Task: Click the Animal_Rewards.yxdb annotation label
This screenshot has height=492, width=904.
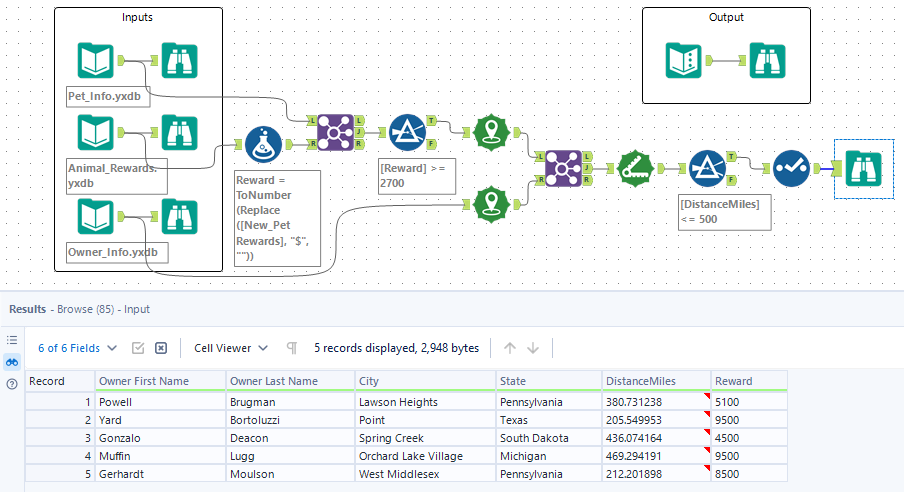Action: click(x=117, y=176)
